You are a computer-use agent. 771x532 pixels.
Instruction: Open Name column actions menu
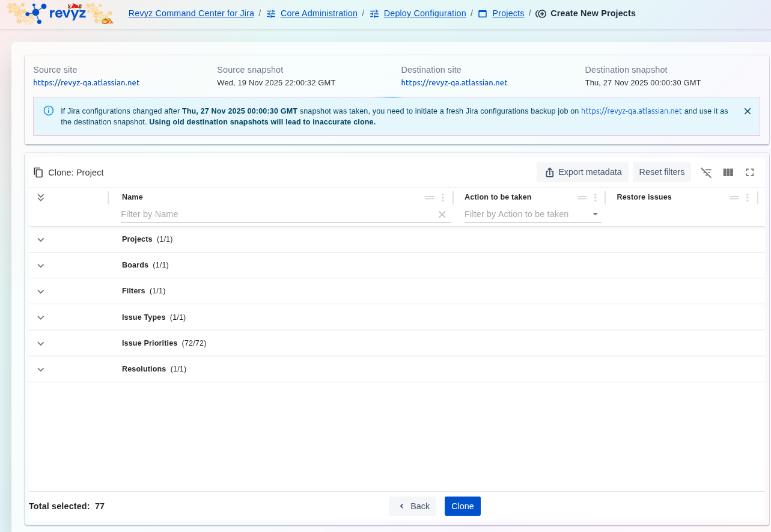(443, 197)
